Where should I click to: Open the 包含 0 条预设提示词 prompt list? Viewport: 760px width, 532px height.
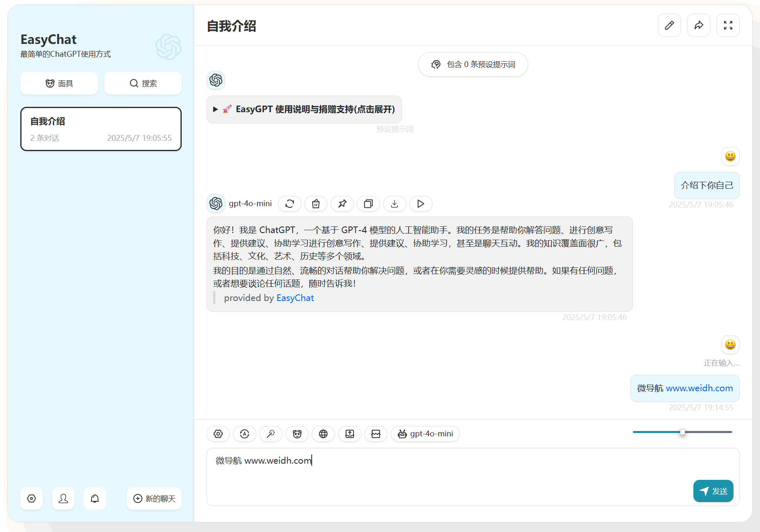[473, 65]
